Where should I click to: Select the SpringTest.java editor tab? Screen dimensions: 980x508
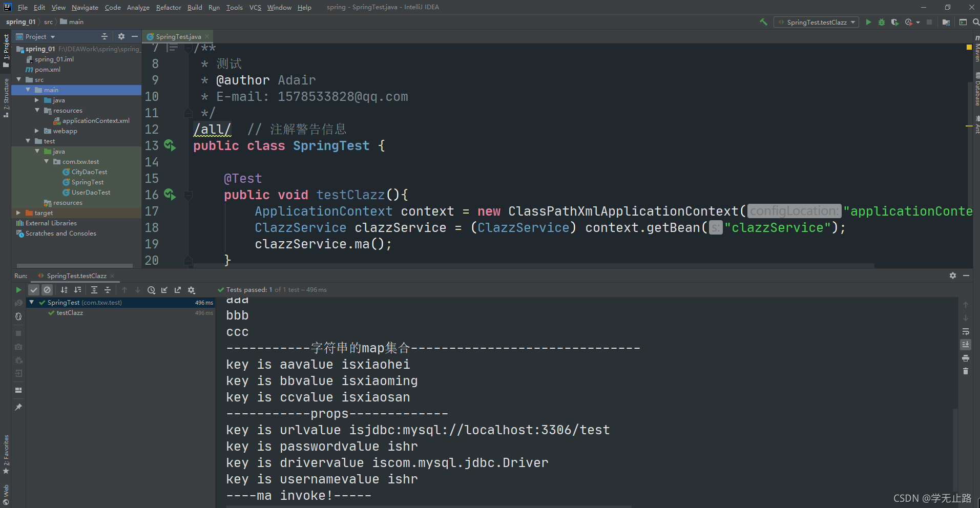click(178, 36)
